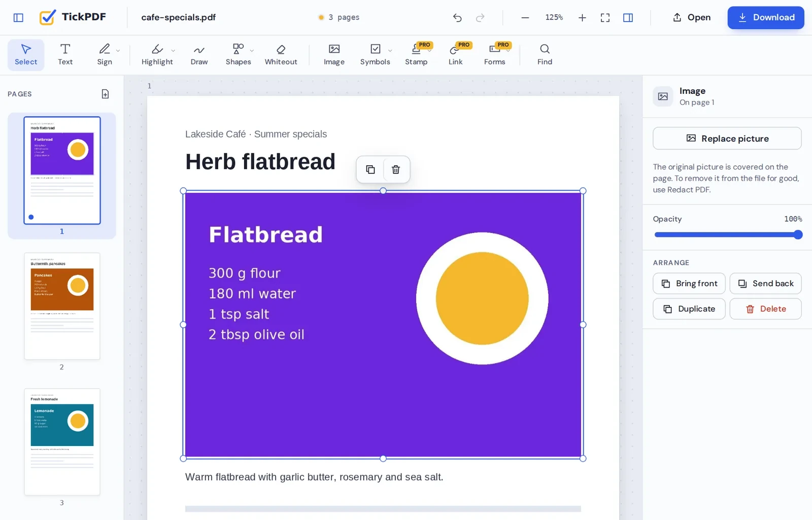Image resolution: width=812 pixels, height=520 pixels.
Task: Zoom out with the minus button
Action: (525, 18)
